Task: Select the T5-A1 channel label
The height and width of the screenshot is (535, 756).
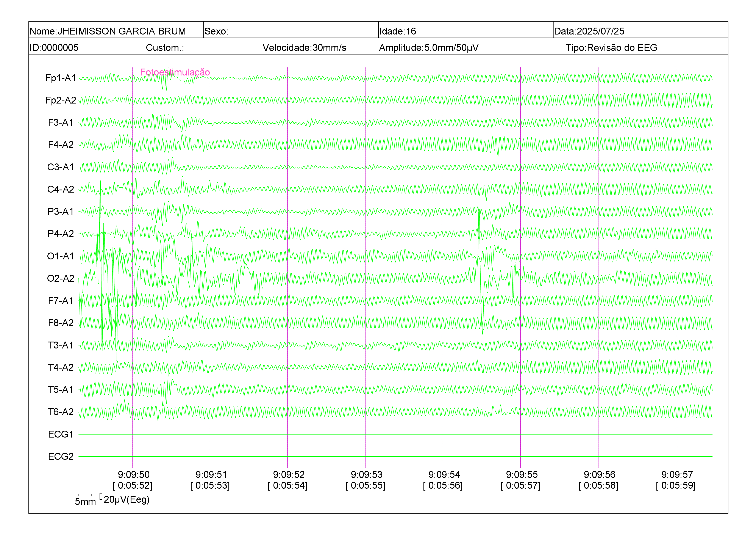Action: [61, 389]
